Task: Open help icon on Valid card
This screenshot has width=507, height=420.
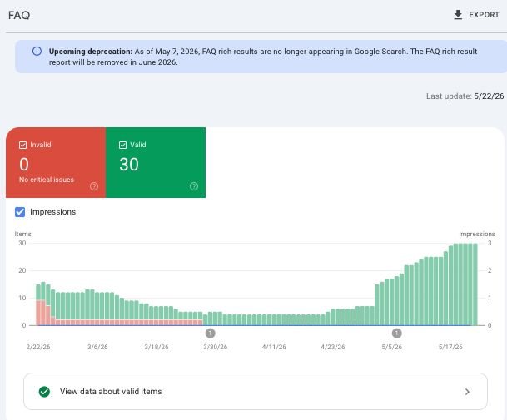Action: click(194, 186)
